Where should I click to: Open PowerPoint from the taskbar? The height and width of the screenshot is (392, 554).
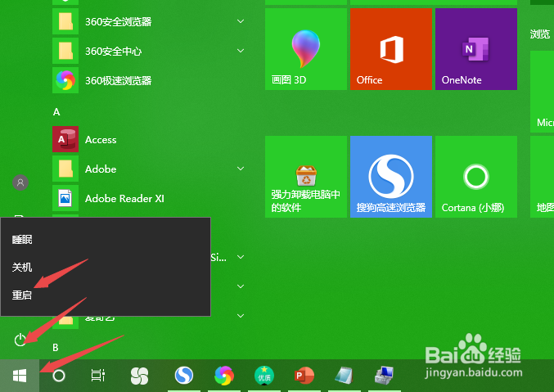click(x=304, y=376)
